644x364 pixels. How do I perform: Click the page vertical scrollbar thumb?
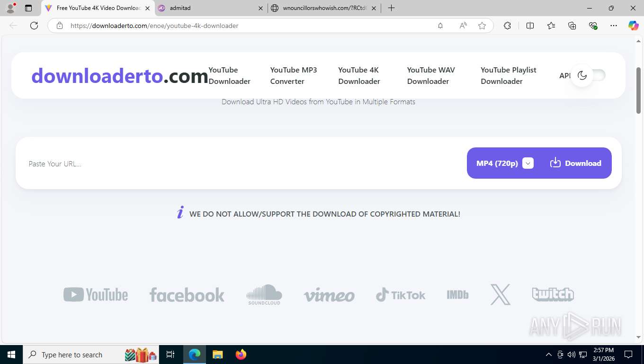[638, 90]
